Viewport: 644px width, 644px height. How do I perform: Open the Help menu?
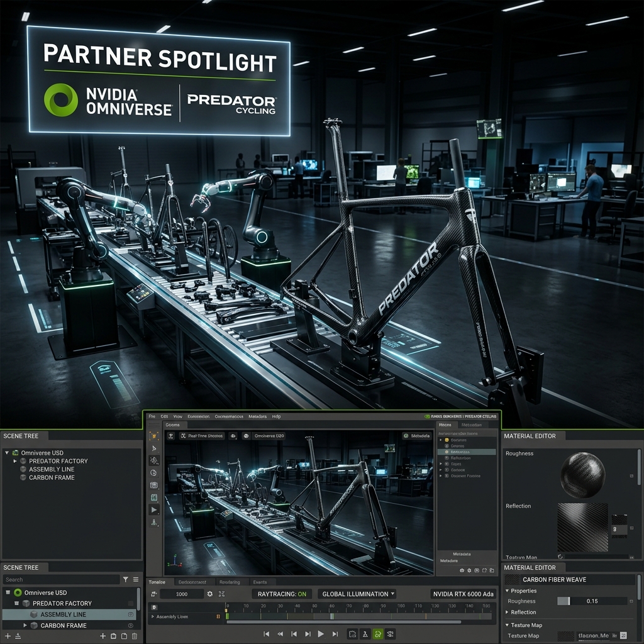(277, 416)
